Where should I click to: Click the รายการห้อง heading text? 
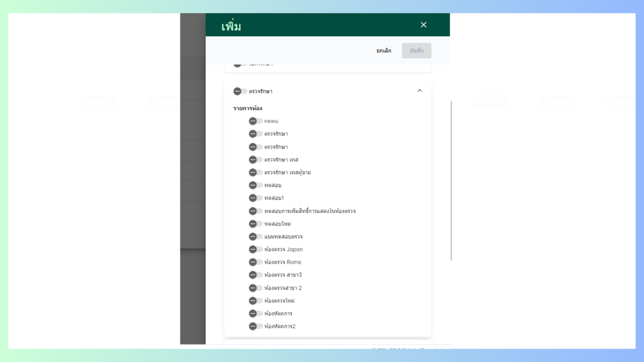pos(247,109)
